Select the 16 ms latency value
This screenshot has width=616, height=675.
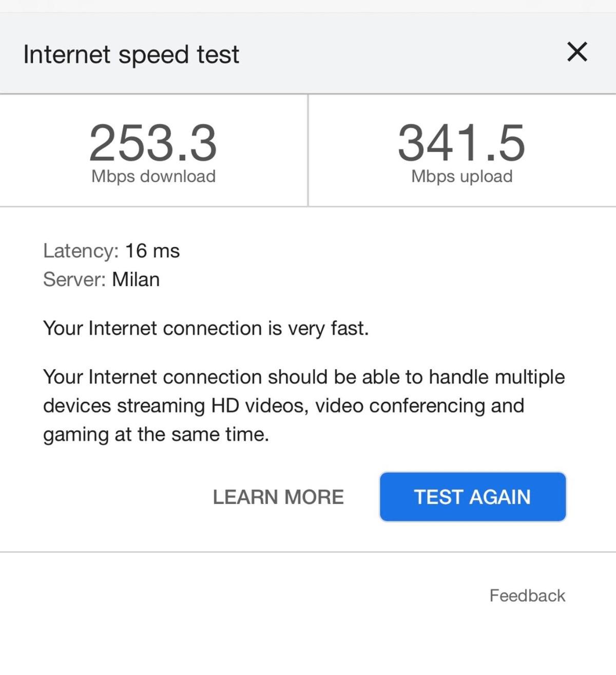click(x=152, y=251)
